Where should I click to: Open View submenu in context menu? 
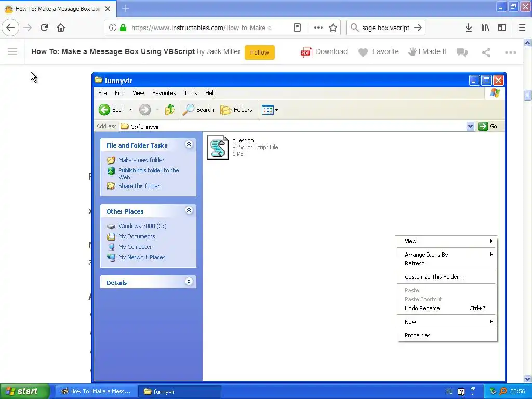click(x=446, y=241)
